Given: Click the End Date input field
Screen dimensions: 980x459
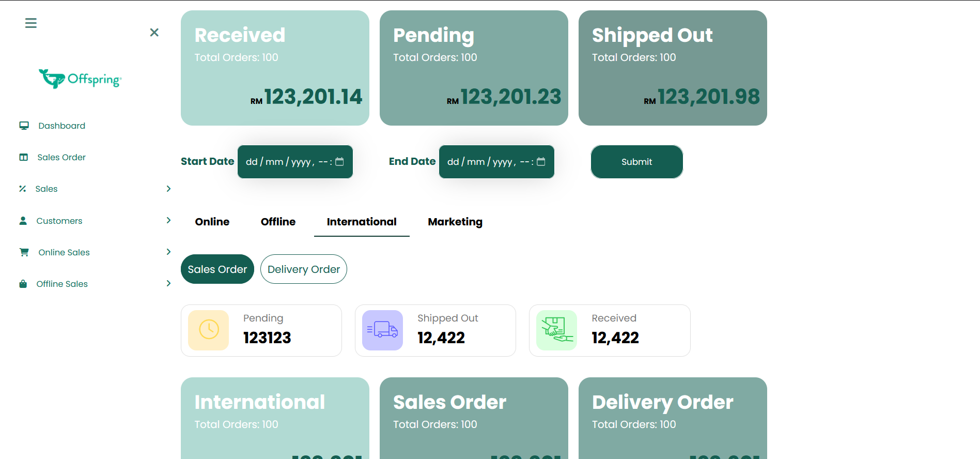Looking at the screenshot, I should tap(496, 162).
